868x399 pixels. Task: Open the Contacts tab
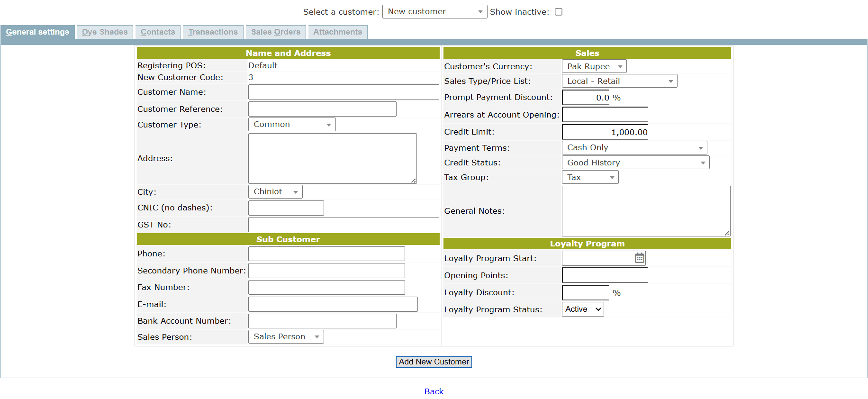click(x=158, y=32)
